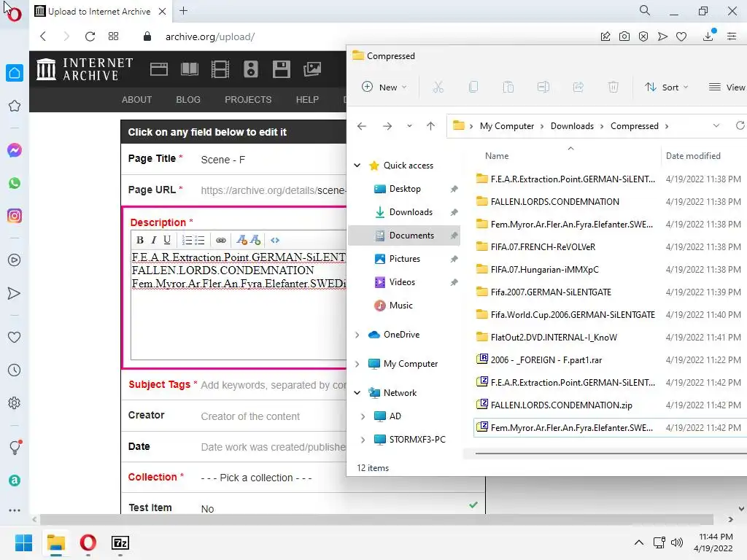
Task: Collapse Quick access tree node
Action: point(357,166)
